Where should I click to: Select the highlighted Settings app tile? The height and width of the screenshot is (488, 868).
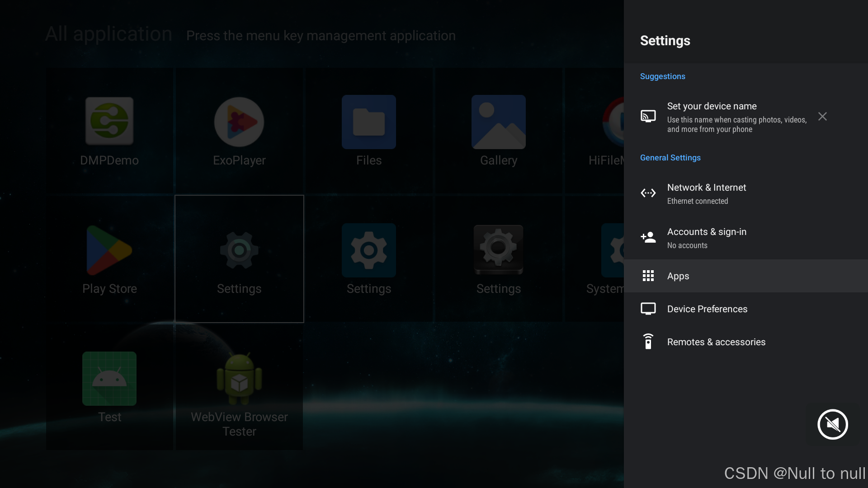(239, 260)
